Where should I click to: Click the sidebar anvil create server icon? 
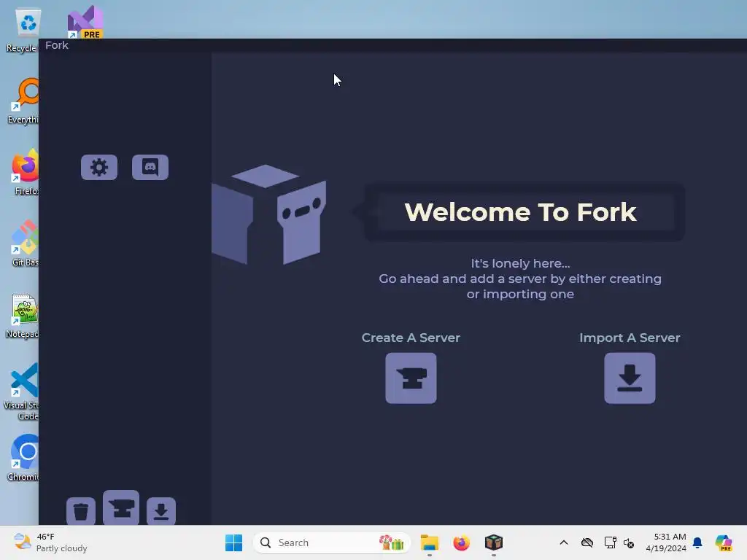click(x=121, y=508)
